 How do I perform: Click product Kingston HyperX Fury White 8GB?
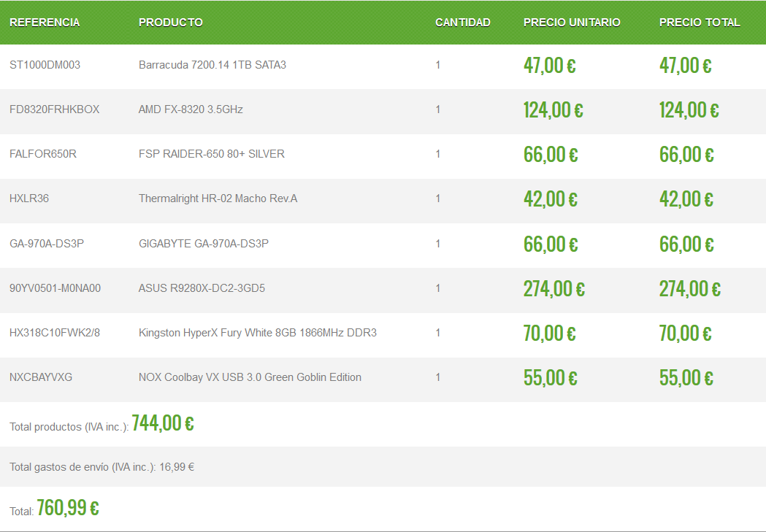pos(258,333)
